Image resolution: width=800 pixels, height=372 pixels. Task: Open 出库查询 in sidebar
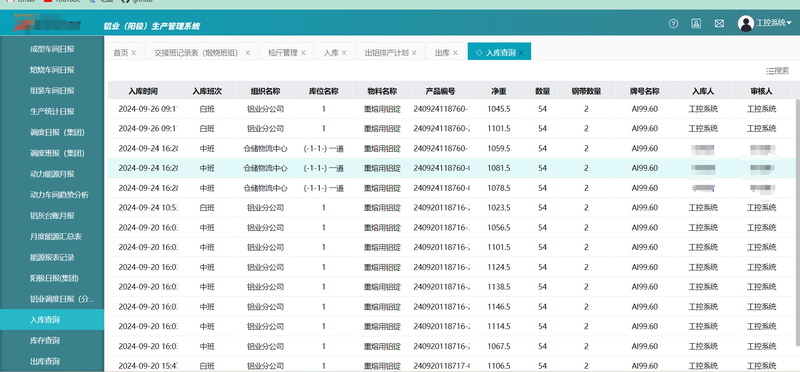(52, 361)
